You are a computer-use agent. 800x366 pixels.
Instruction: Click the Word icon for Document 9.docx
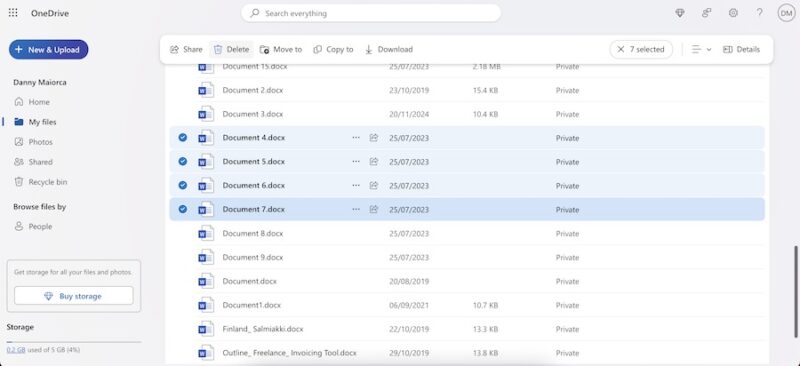tap(206, 257)
